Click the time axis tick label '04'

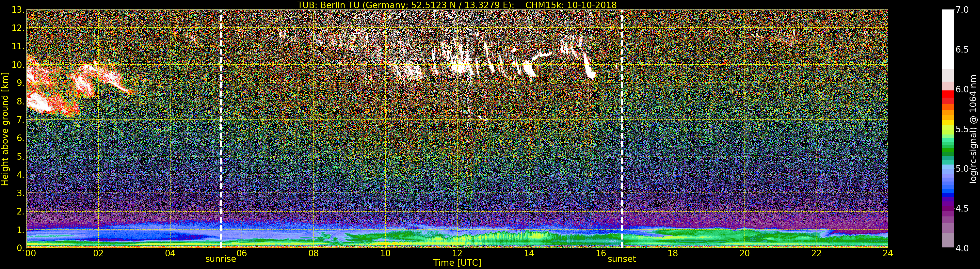[170, 253]
